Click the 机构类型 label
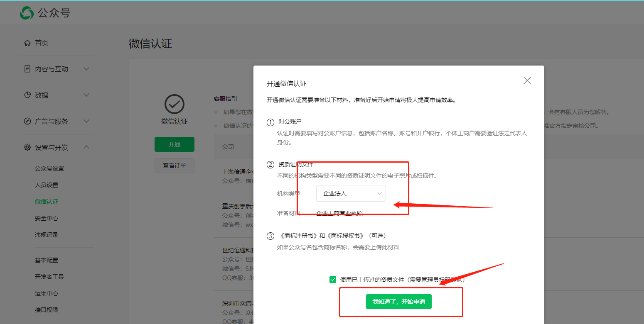Viewport: 644px width, 324px height. pyautogui.click(x=289, y=193)
